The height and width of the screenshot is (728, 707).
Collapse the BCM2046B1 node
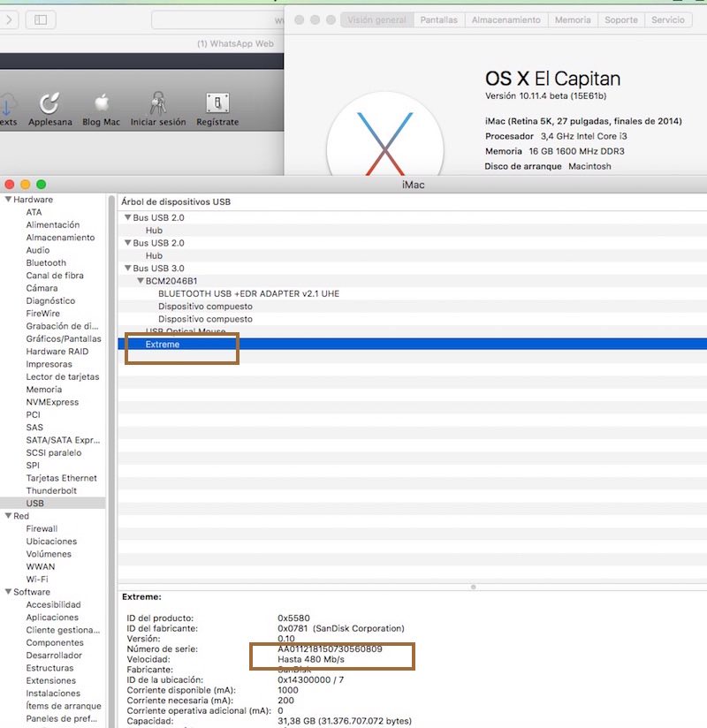(141, 281)
